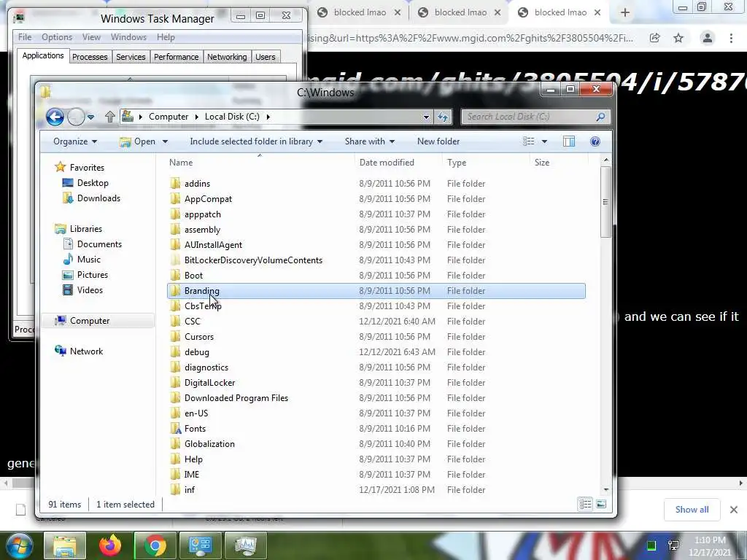Viewport: 747px width, 560px height.
Task: Click the New folder button
Action: pyautogui.click(x=438, y=141)
